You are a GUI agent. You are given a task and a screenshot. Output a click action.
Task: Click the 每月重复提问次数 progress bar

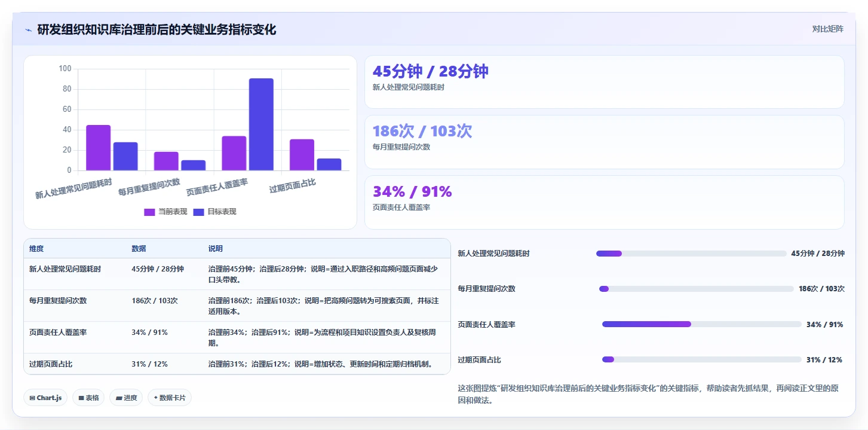click(697, 289)
